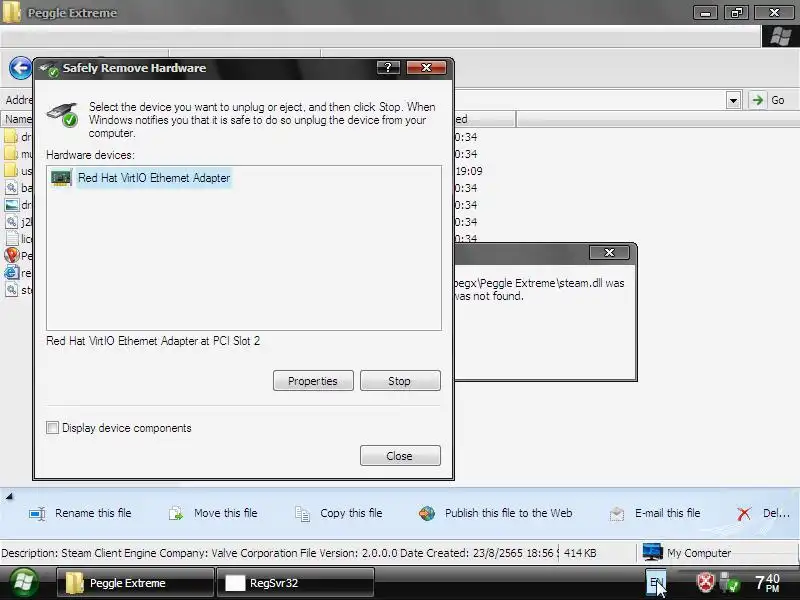Image resolution: width=800 pixels, height=600 pixels.
Task: Click the Copy this file icon
Action: point(303,514)
